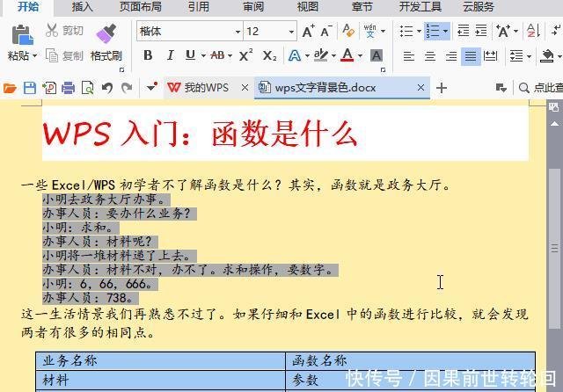Apply the red font color A
The height and width of the screenshot is (392, 563).
347,55
